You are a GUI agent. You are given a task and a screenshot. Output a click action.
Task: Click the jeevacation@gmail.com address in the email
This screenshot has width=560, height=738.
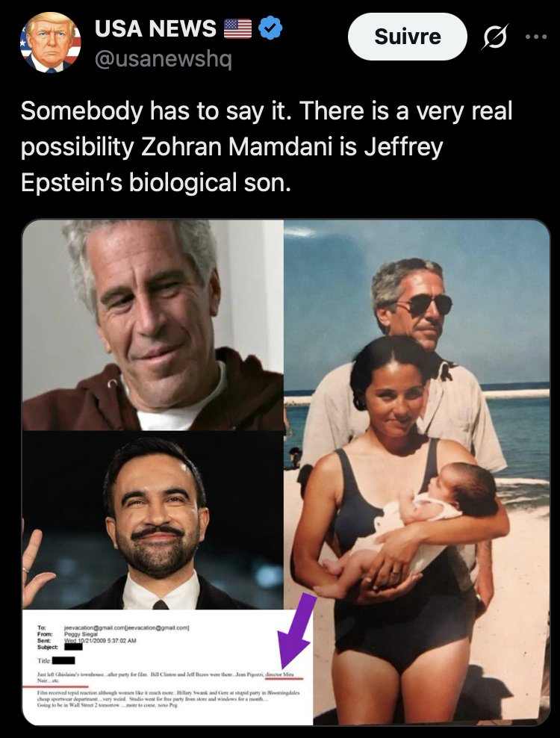click(x=99, y=627)
